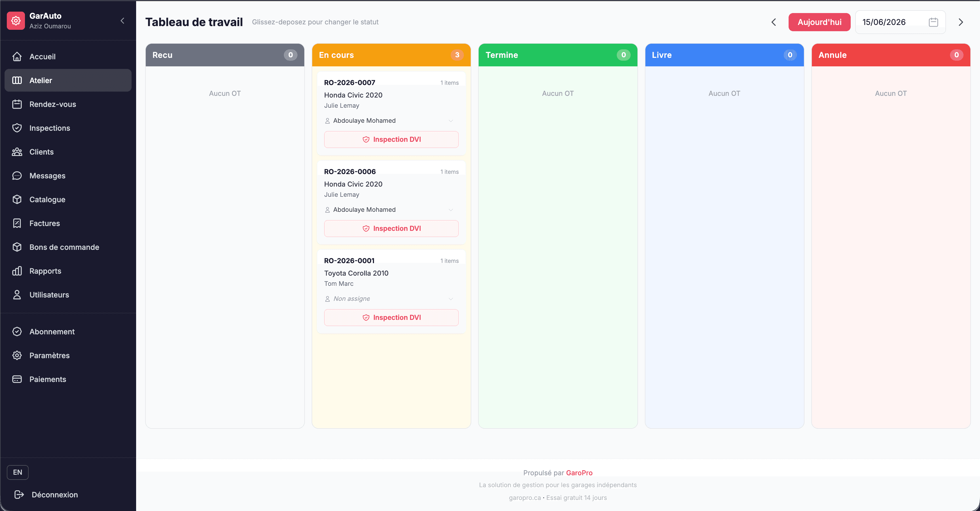The width and height of the screenshot is (980, 511).
Task: Click the Tableau de travail heading
Action: point(194,22)
